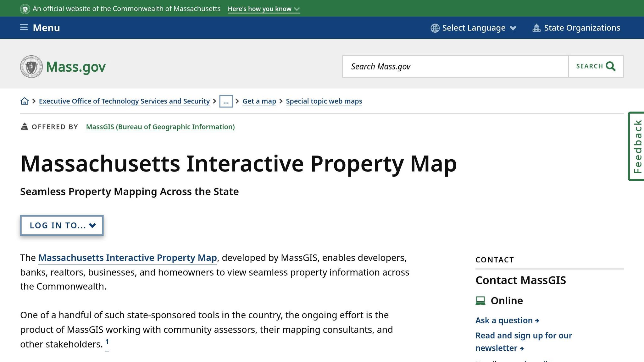The image size is (644, 362).
Task: Open Read and sign up for newsletter link
Action: 524,342
